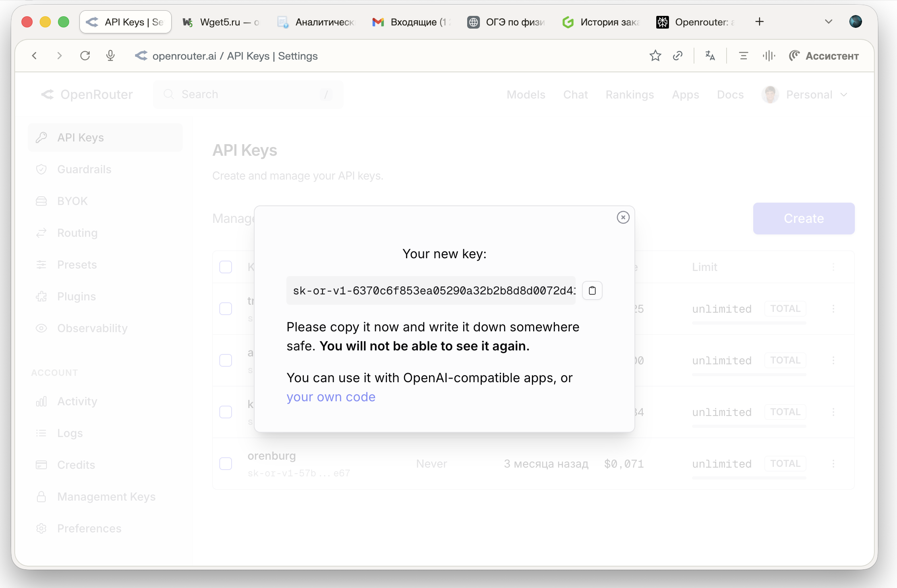
Task: Close the new key dialog
Action: [623, 217]
